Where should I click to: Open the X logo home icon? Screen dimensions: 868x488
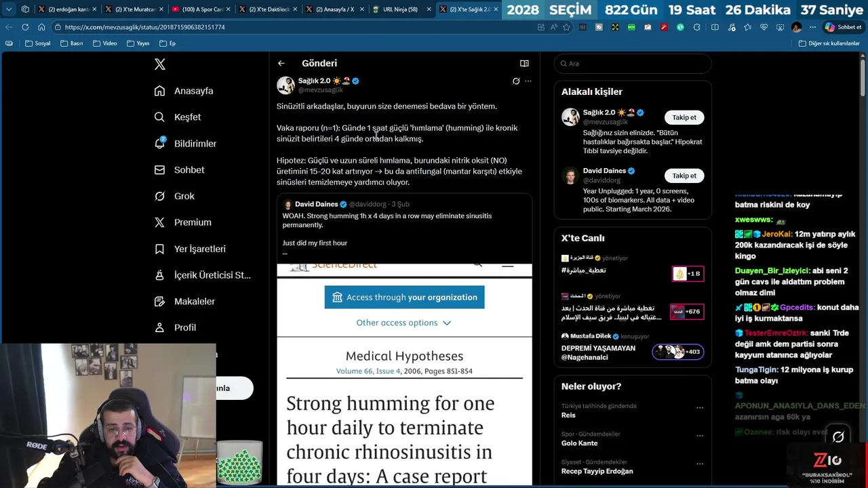click(x=160, y=64)
